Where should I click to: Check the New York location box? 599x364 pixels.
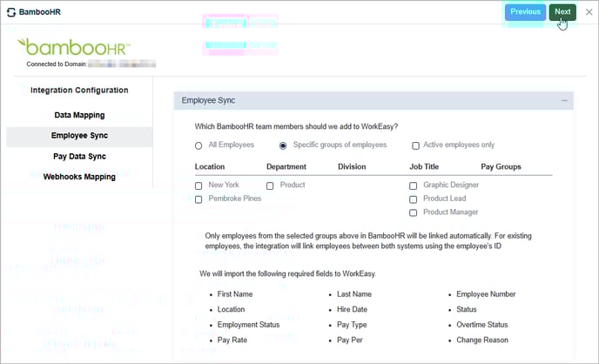coord(199,185)
